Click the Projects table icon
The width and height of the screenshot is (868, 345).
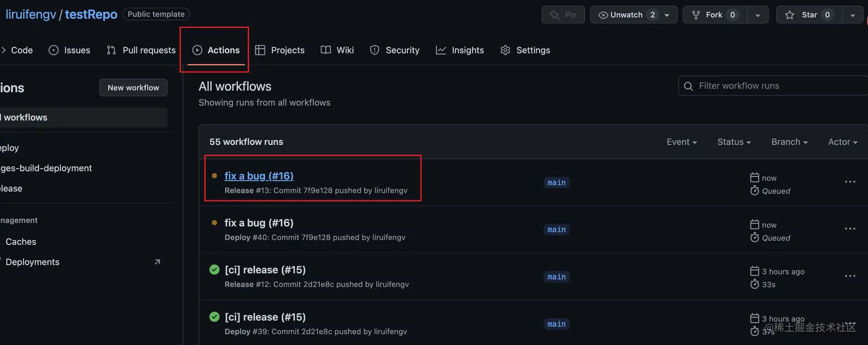coord(260,50)
